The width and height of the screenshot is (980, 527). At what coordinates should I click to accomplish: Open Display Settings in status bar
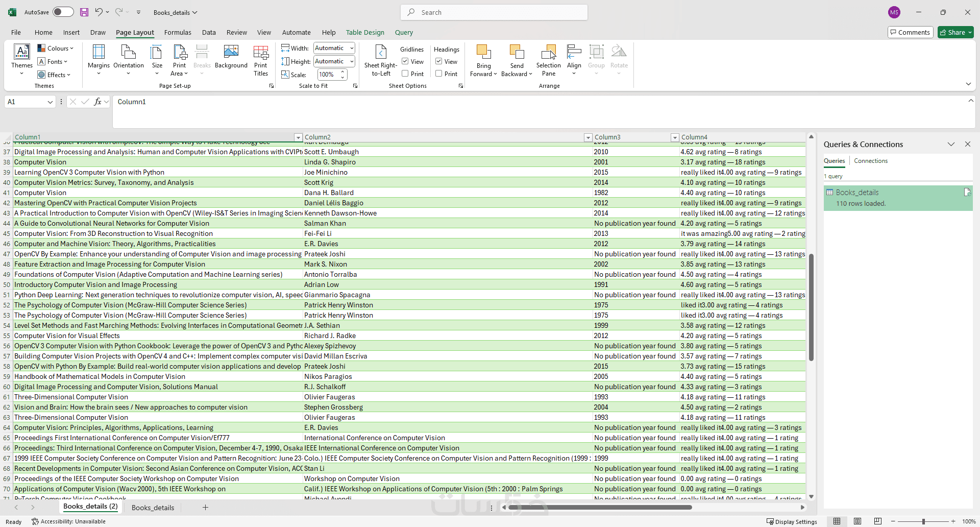(792, 521)
